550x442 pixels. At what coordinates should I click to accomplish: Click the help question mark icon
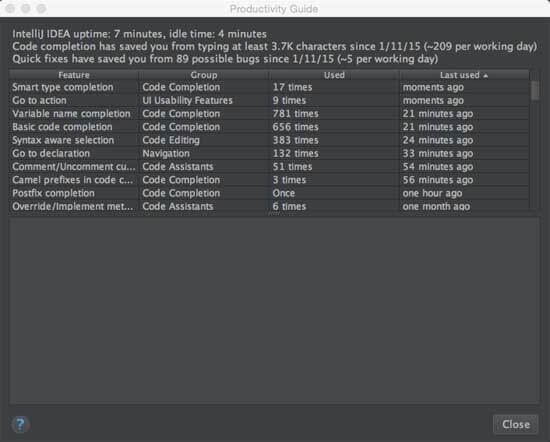20,424
